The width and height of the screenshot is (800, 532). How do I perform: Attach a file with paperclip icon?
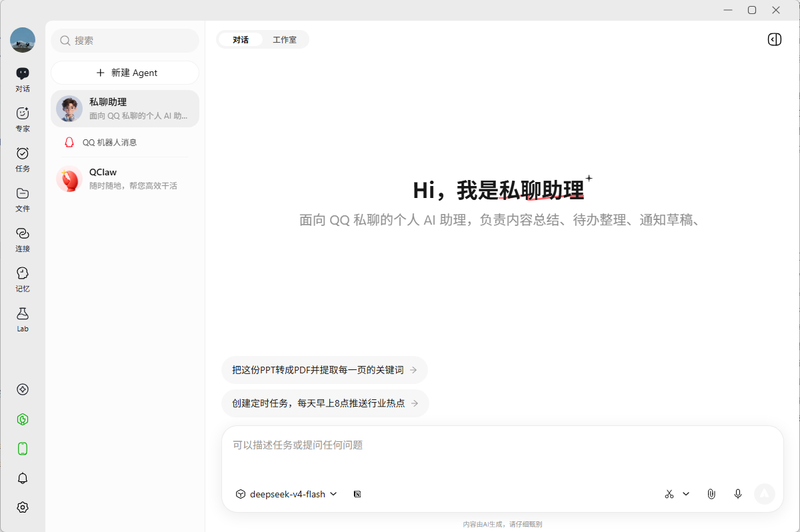(711, 494)
